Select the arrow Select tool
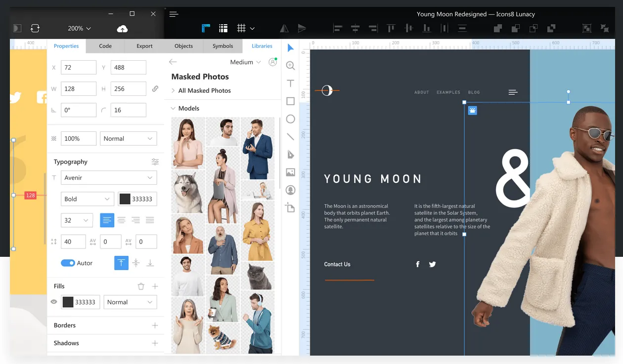Viewport: 623px width, 364px height. 290,48
